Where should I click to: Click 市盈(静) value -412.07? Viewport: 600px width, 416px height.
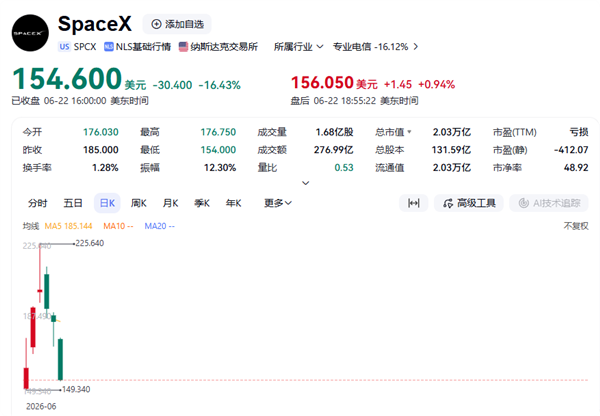[571, 150]
